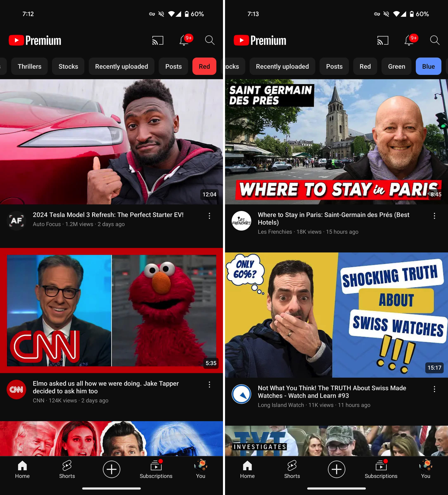Viewport: 448px width, 495px height.
Task: Tap the search icon
Action: click(209, 40)
